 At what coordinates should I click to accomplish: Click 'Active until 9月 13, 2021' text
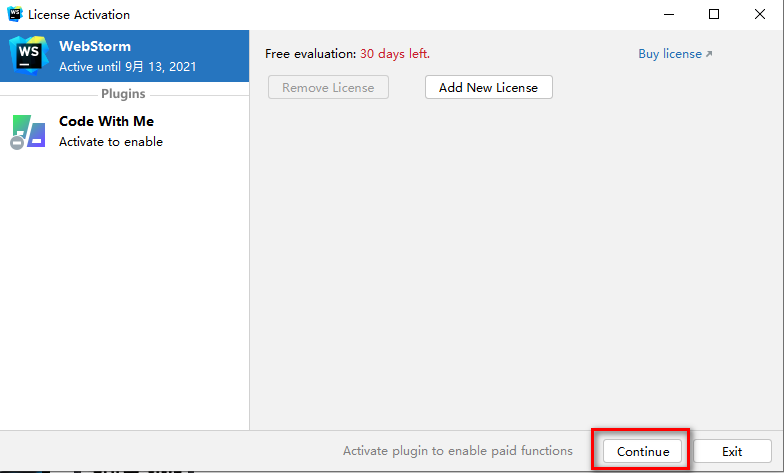[128, 66]
